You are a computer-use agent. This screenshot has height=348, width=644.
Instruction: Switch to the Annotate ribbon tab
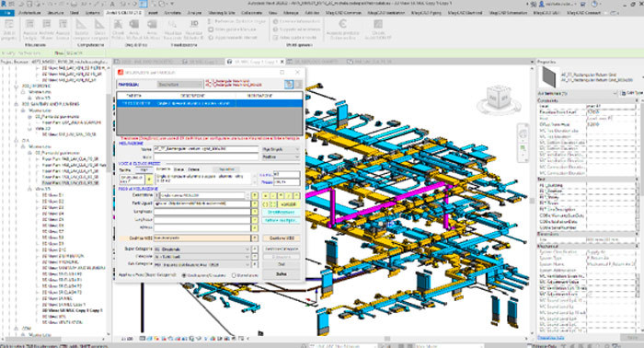(173, 13)
